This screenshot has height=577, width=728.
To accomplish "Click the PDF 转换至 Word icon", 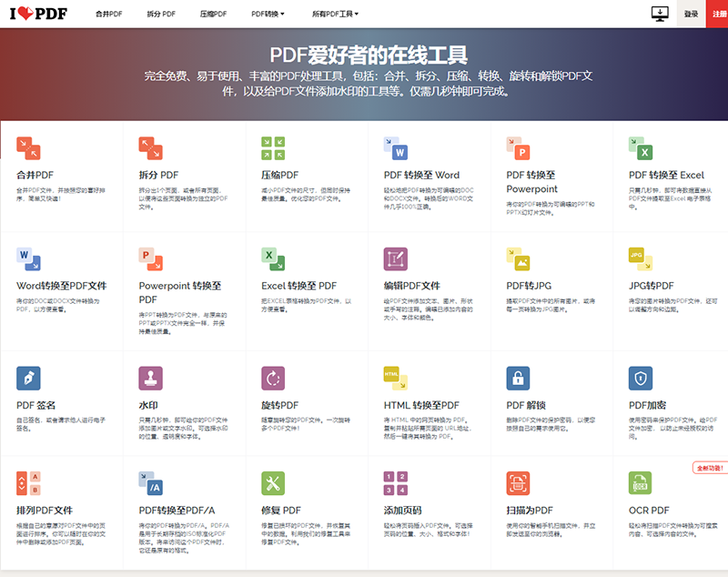I will tap(396, 148).
